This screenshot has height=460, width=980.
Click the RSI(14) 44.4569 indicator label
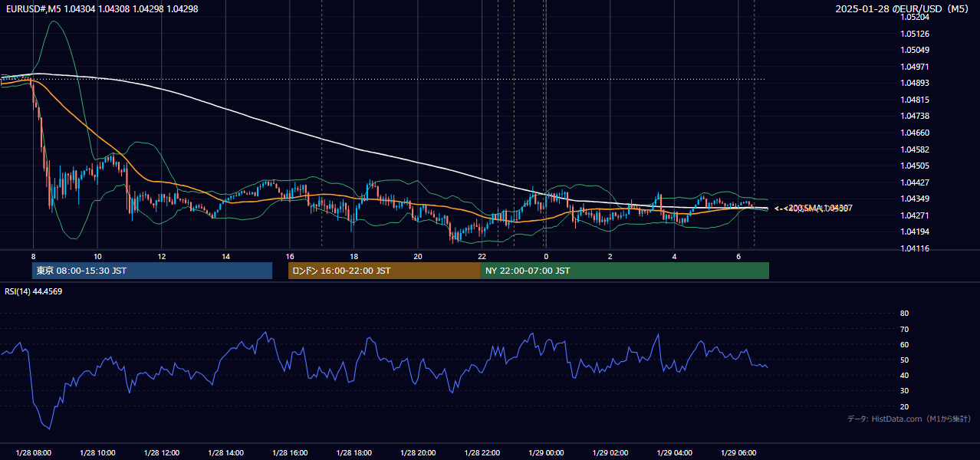[33, 291]
